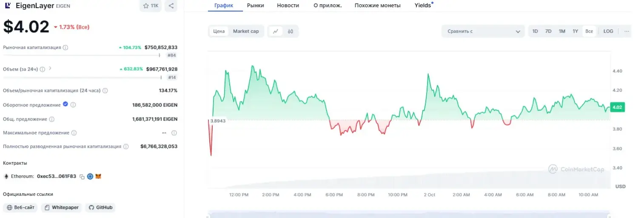Viewport: 644px width, 218px height.
Task: Open the Рынки tab
Action: click(x=256, y=6)
